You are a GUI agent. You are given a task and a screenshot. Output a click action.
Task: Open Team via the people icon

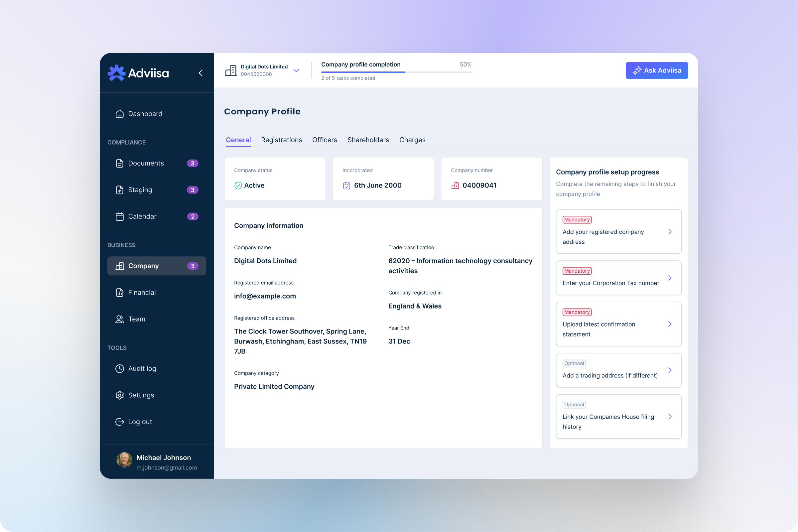[119, 319]
